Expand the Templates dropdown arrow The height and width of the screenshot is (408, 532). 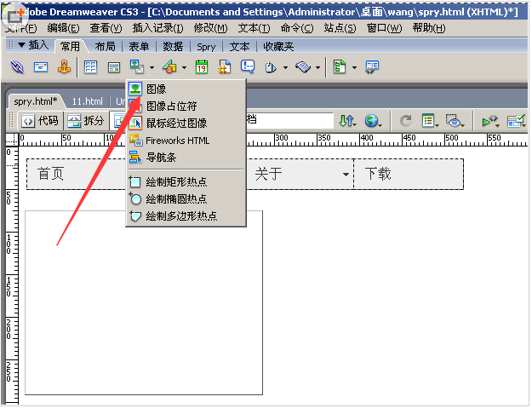[354, 68]
